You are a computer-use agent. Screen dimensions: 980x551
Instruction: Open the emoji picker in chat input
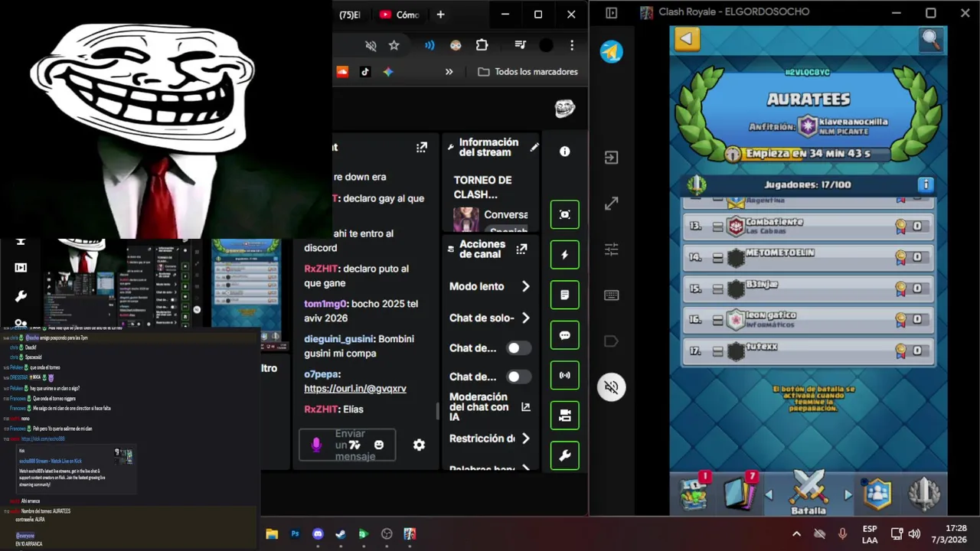point(379,445)
